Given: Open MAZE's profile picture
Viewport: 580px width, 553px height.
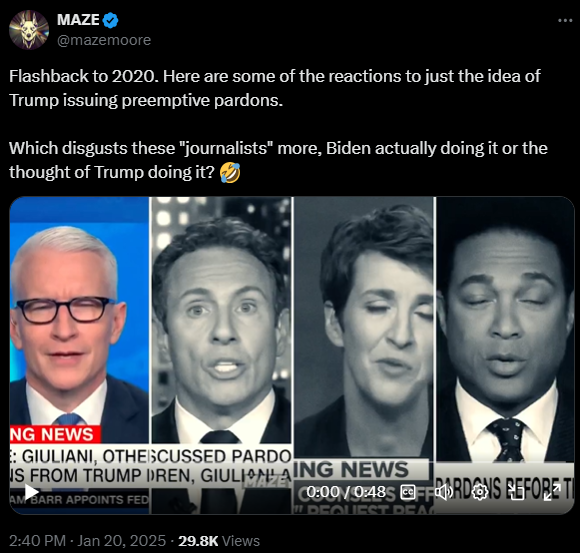Looking at the screenshot, I should 29,30.
